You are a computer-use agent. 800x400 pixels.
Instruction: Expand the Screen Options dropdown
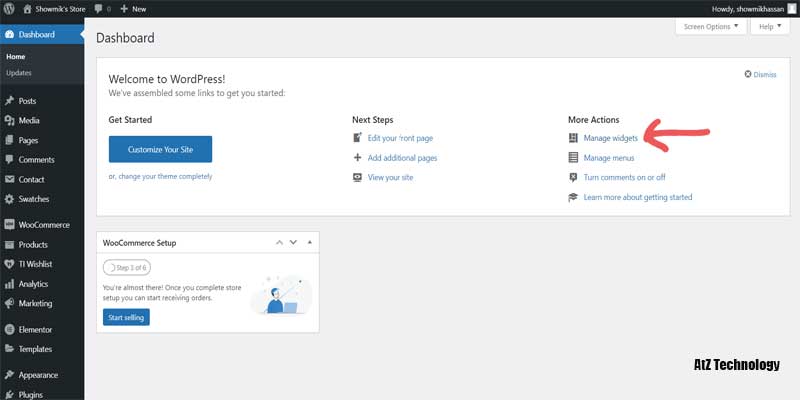coord(711,27)
